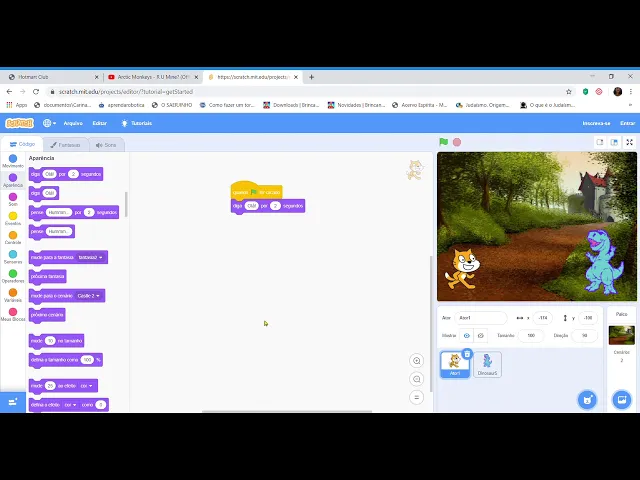Click the choose a backdrop button
The width and height of the screenshot is (640, 480).
(x=622, y=400)
